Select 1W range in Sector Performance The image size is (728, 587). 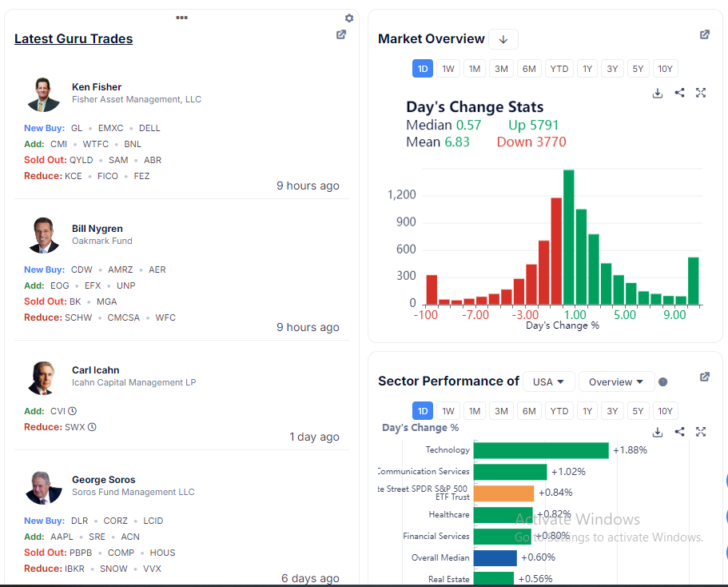point(448,411)
